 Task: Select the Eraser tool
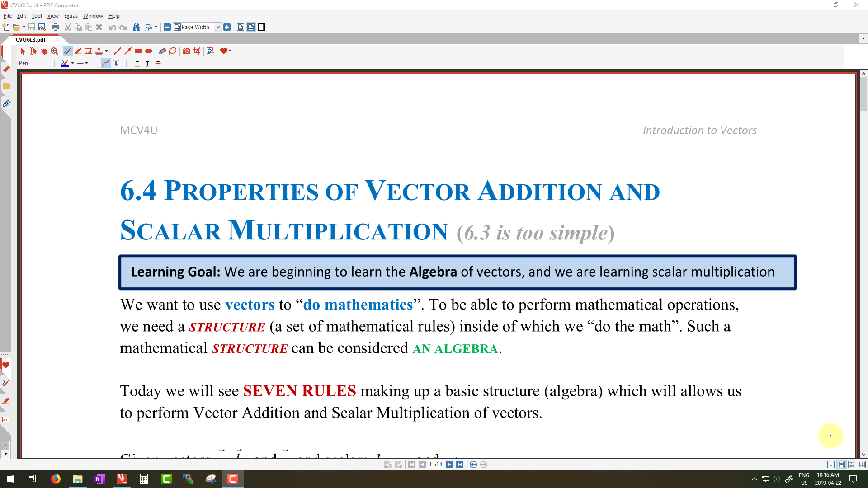162,51
